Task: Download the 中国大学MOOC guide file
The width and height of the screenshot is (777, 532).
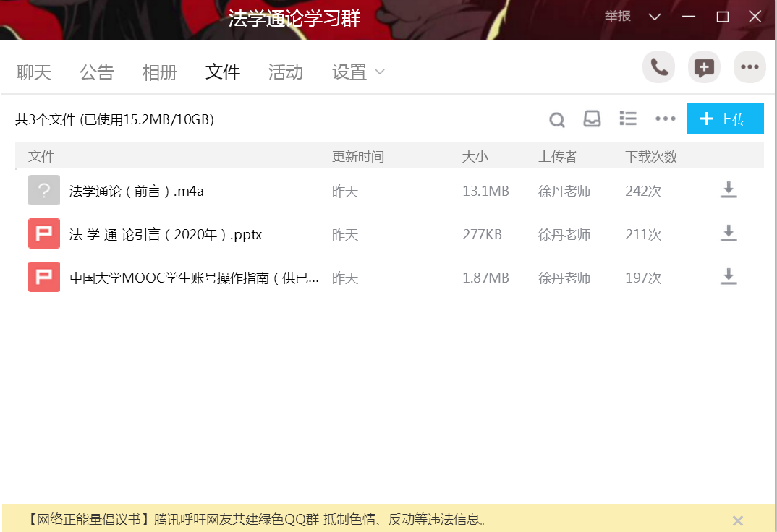Action: tap(729, 277)
